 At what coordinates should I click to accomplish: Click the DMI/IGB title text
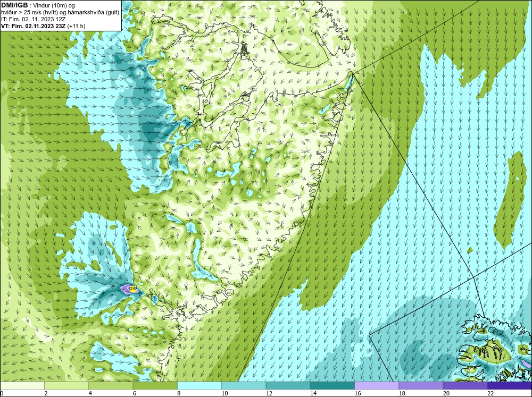tap(14, 5)
